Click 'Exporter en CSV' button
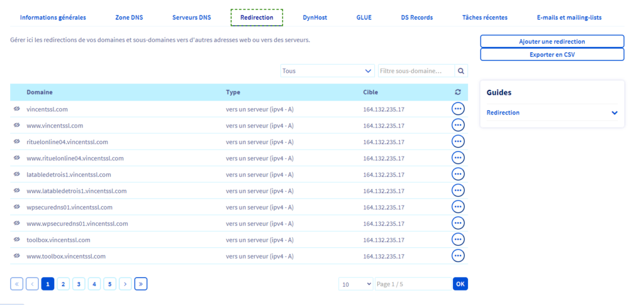644x305 pixels. [x=552, y=55]
